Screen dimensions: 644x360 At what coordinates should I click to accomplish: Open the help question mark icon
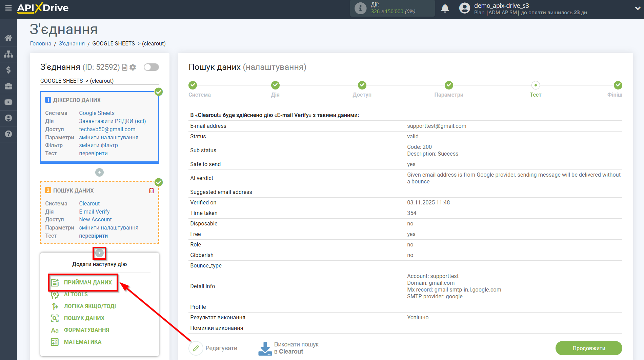tap(8, 134)
